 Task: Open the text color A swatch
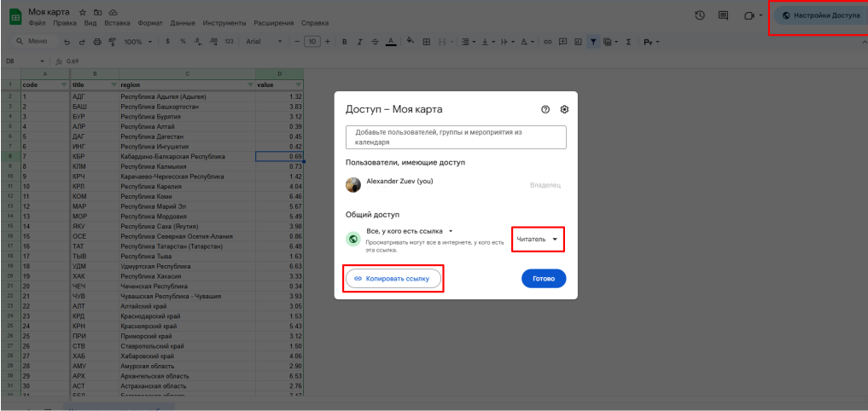click(391, 42)
